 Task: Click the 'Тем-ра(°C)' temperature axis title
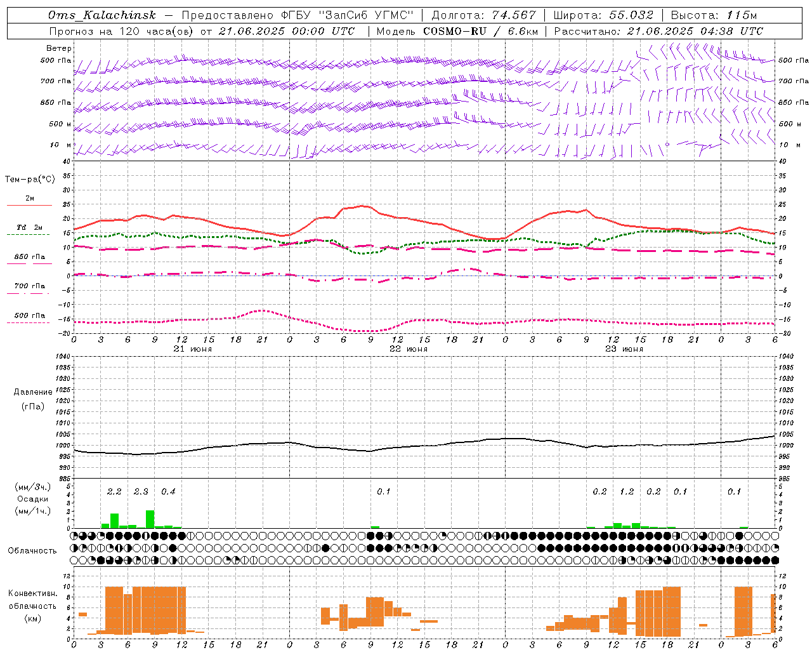coord(30,180)
